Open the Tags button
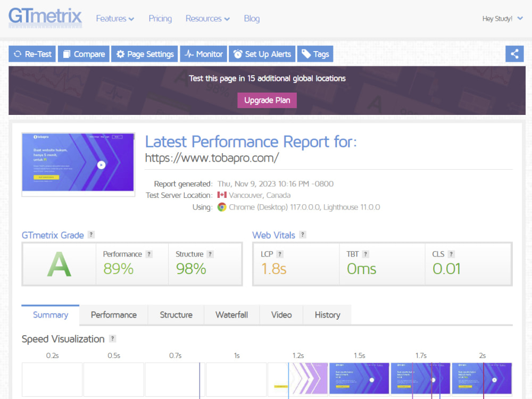532x399 pixels. point(315,54)
